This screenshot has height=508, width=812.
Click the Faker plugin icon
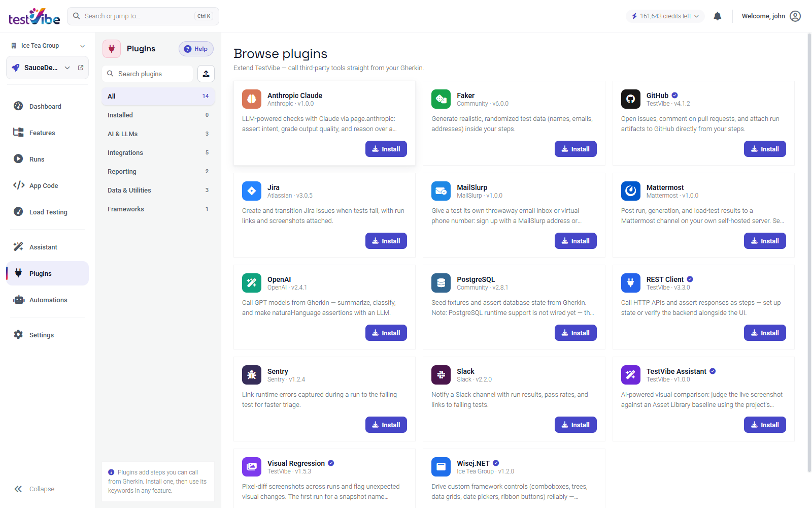(x=441, y=99)
